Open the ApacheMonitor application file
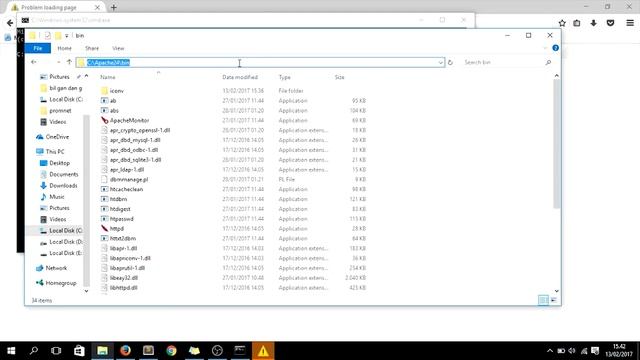Viewport: 640px width, 360px height. pyautogui.click(x=129, y=120)
